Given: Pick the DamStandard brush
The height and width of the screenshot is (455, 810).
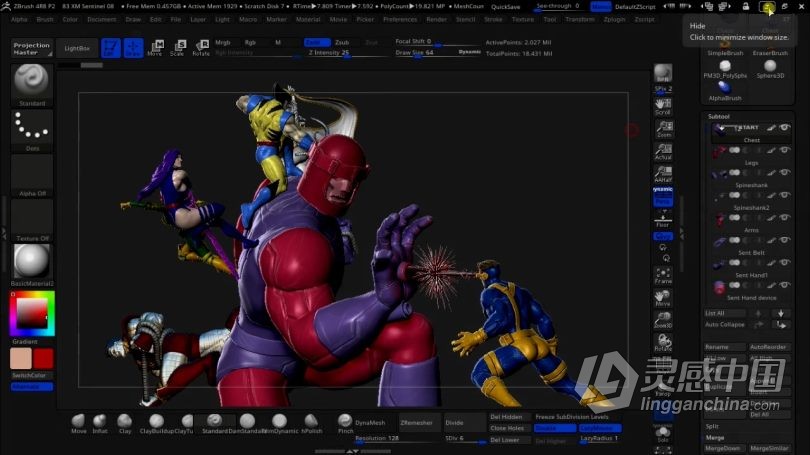Looking at the screenshot, I should coord(247,423).
